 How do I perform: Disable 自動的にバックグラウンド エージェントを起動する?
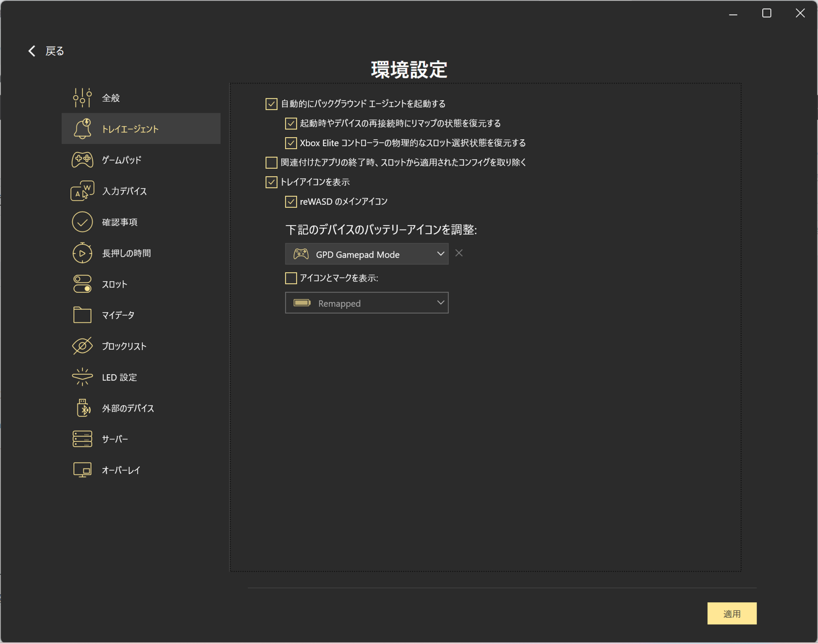(x=271, y=103)
